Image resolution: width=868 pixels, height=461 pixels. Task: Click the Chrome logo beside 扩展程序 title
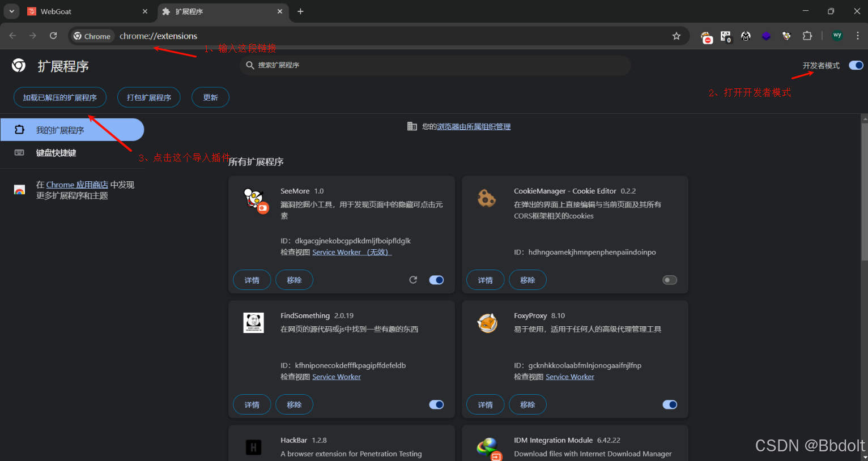tap(19, 66)
